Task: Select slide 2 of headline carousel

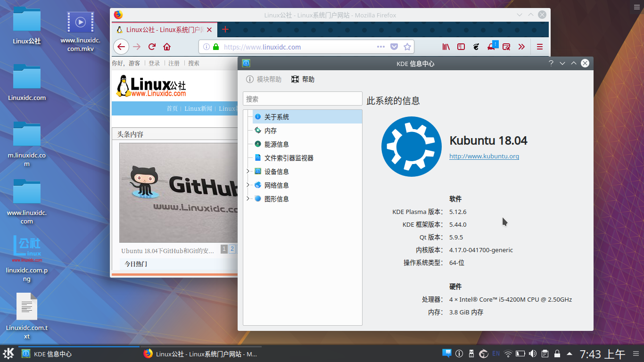Action: click(232, 249)
